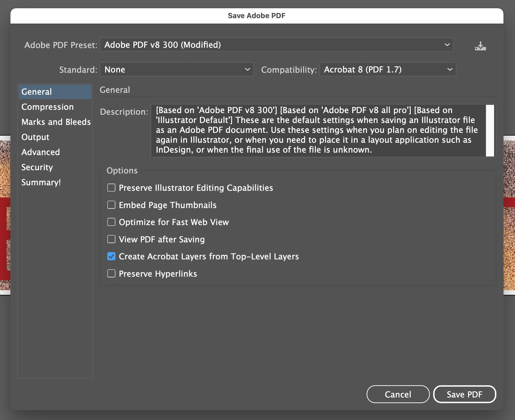This screenshot has width=515, height=420.
Task: Enable Preserve Illustrator Editing Capabilities
Action: click(111, 188)
